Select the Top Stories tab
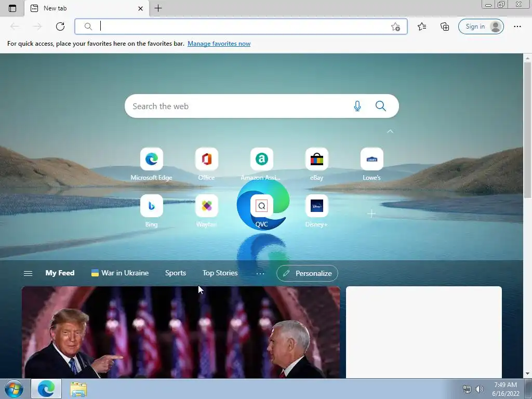This screenshot has height=399, width=532. coord(220,273)
